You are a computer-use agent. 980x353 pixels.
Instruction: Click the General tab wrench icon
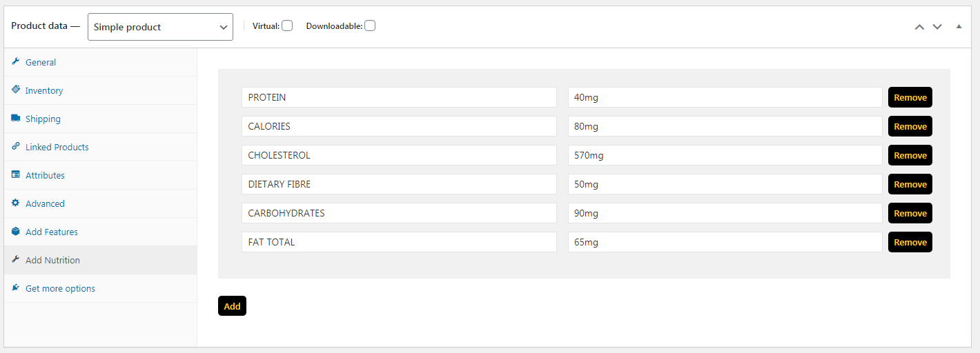point(16,61)
